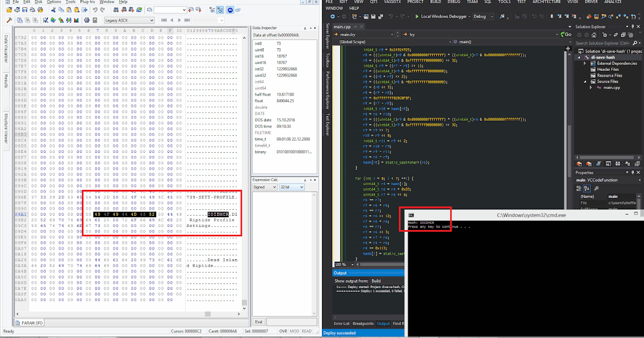
Task: Copy icon in hex editor toolbar
Action: click(x=61, y=10)
